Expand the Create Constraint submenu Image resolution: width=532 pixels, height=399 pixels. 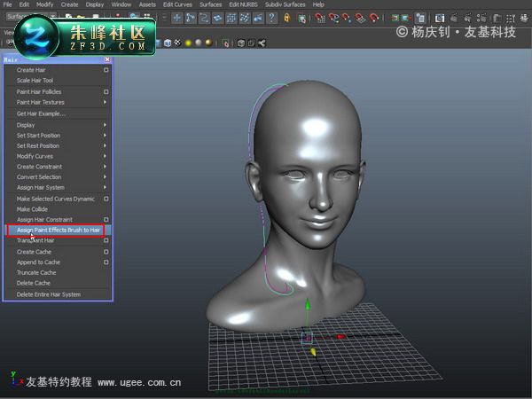point(105,167)
